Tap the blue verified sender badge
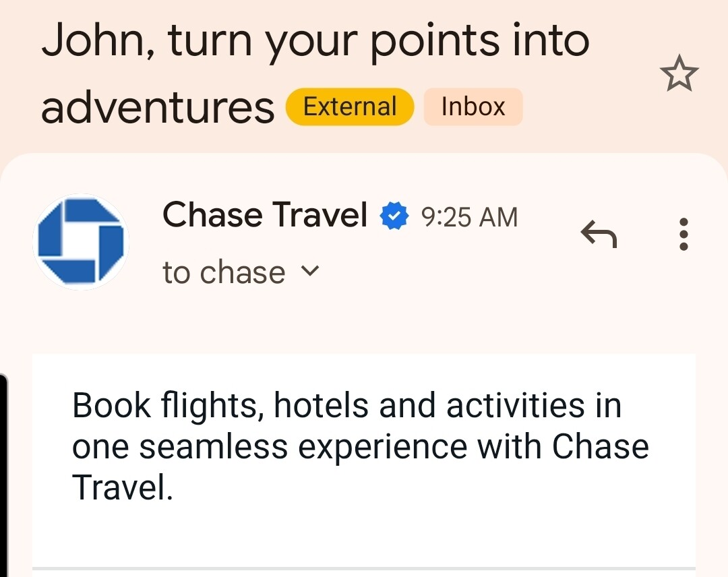Viewport: 728px width, 577px height. [394, 216]
